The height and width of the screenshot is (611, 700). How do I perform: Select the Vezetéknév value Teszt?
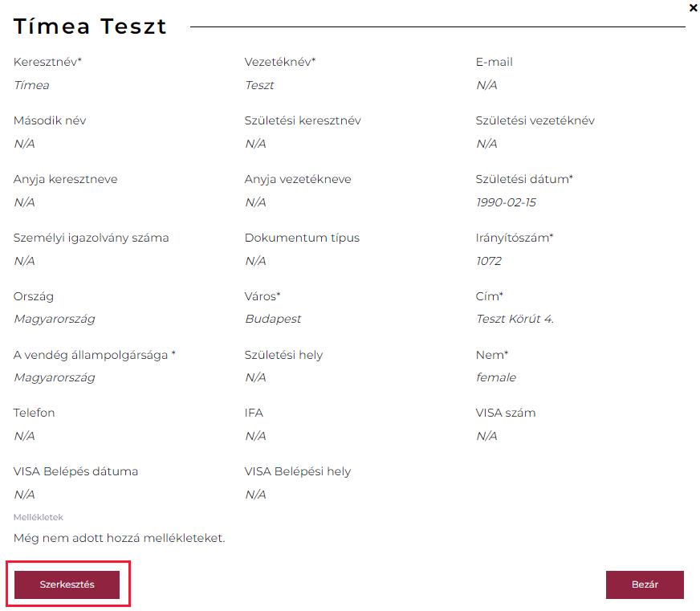259,85
